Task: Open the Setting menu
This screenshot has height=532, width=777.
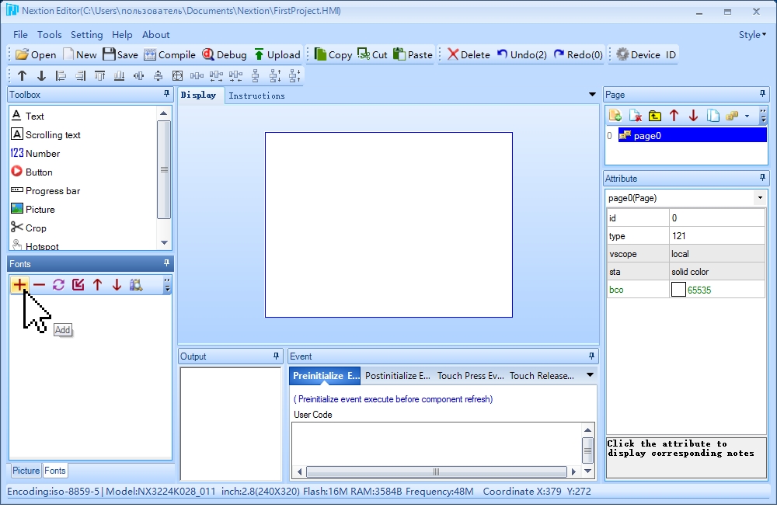Action: (87, 35)
